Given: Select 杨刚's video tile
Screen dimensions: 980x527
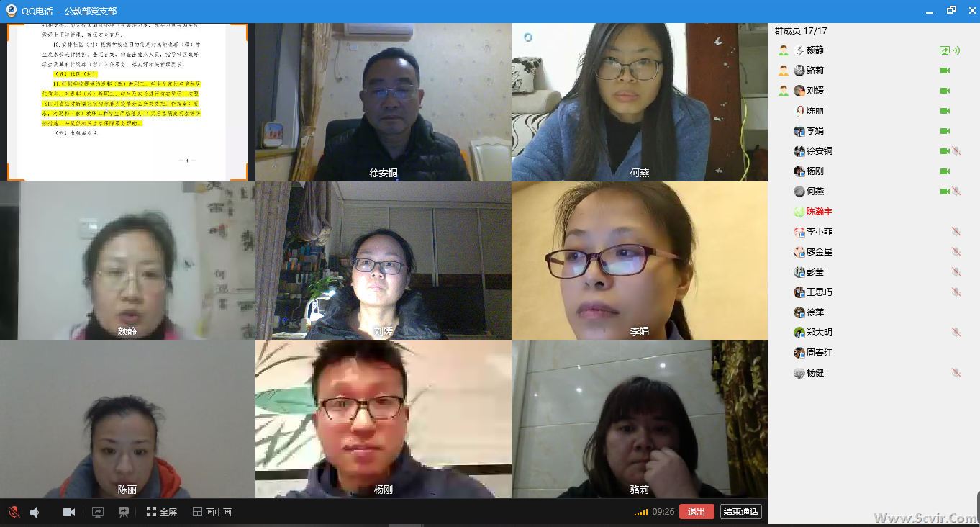Looking at the screenshot, I should click(384, 419).
